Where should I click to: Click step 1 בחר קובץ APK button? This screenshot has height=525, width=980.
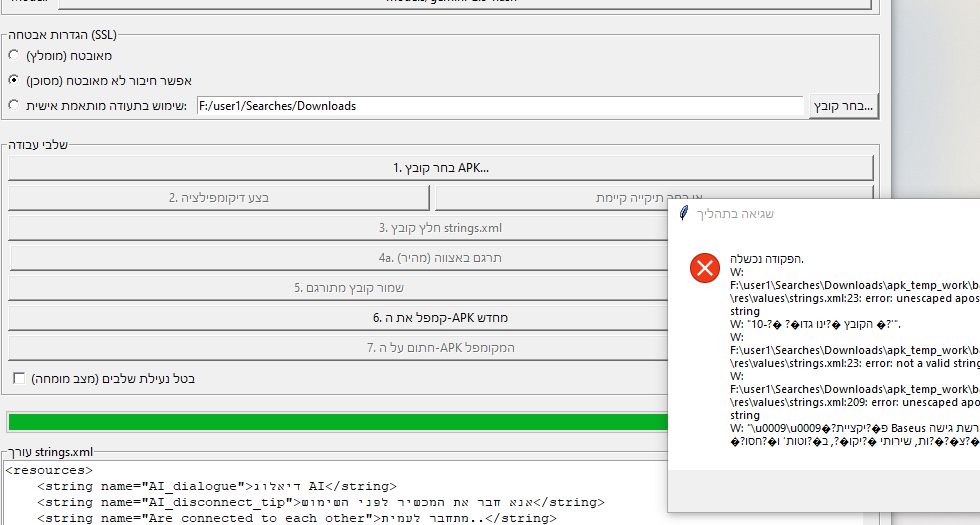pyautogui.click(x=440, y=168)
